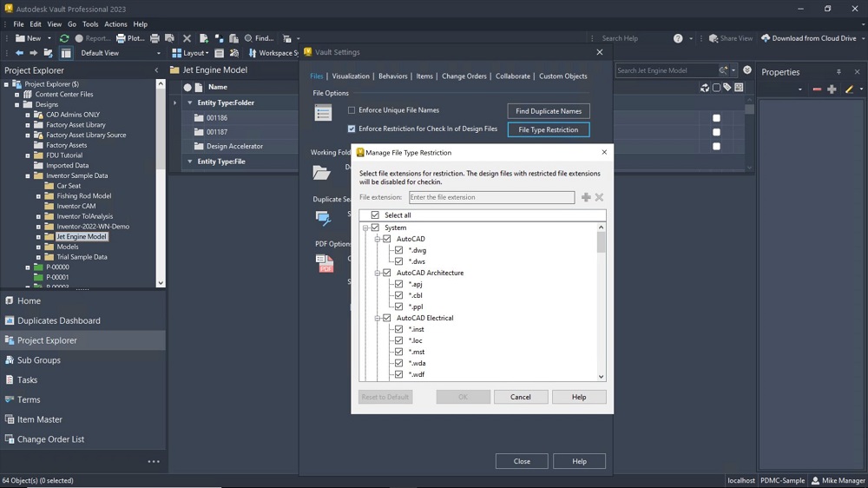Open the Default View dropdown
Viewport: 868px width, 488px height.
(157, 53)
